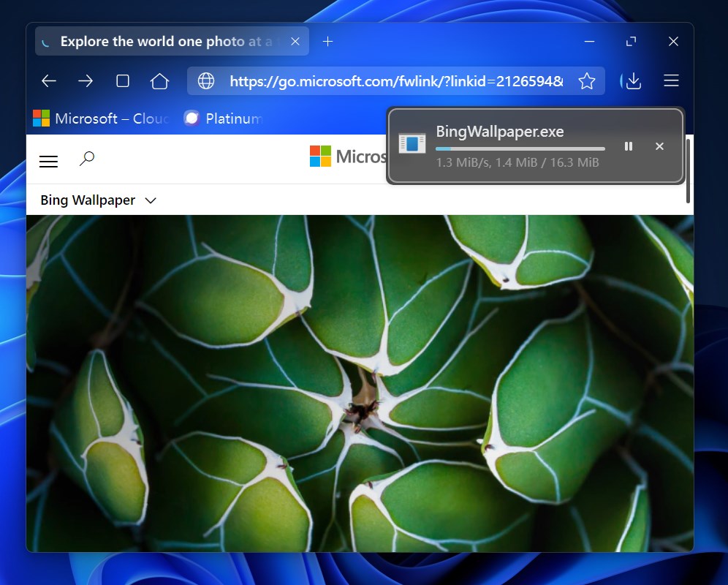Open a new tab with plus

pos(327,42)
